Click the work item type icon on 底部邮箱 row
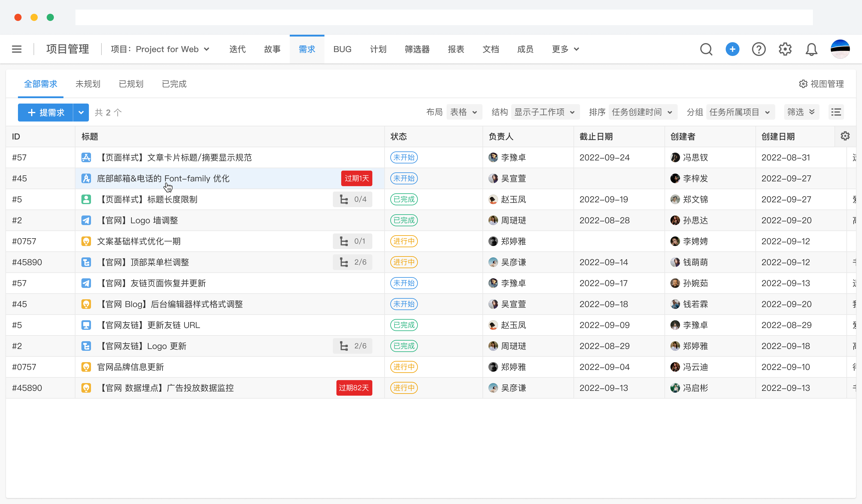 click(86, 178)
